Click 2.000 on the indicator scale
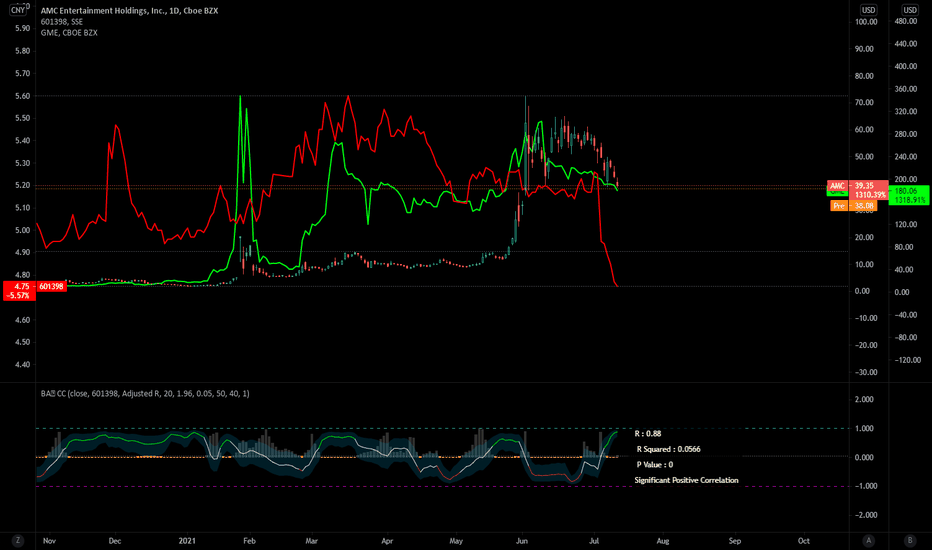The width and height of the screenshot is (932, 550). point(864,399)
